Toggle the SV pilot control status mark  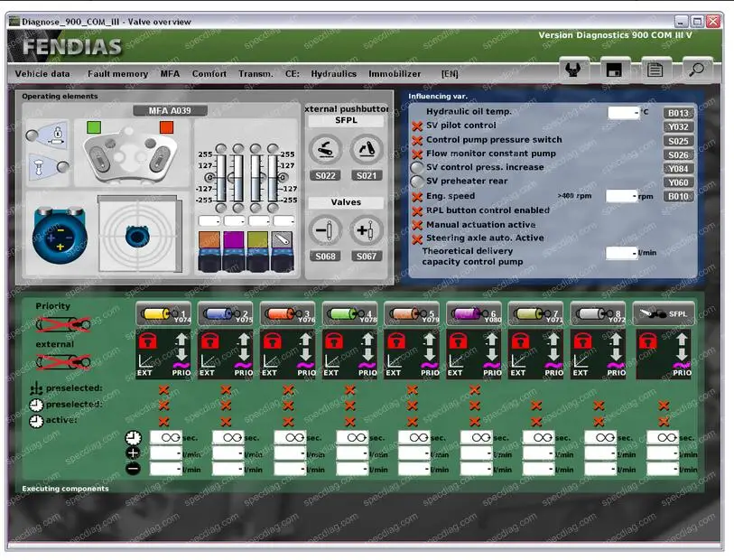click(x=417, y=126)
